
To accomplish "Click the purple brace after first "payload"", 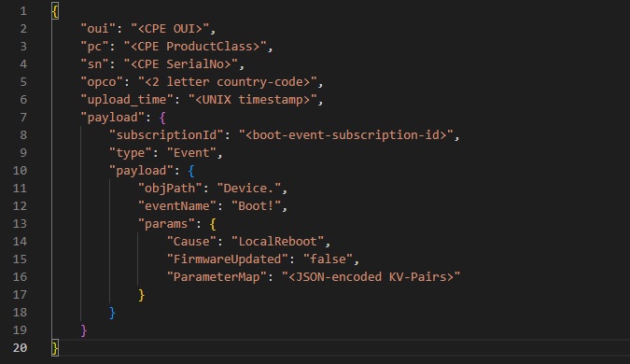I will coord(162,118).
